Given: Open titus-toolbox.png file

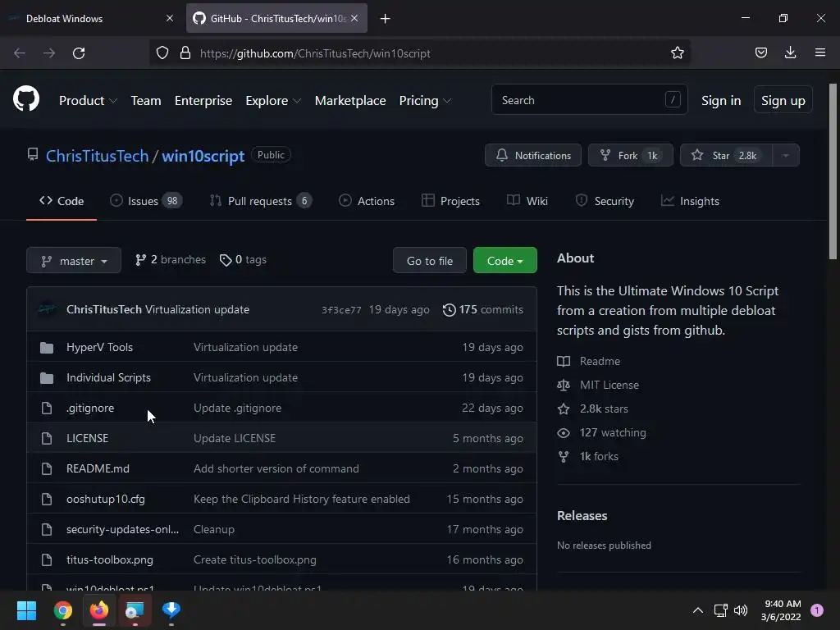Looking at the screenshot, I should tap(110, 559).
